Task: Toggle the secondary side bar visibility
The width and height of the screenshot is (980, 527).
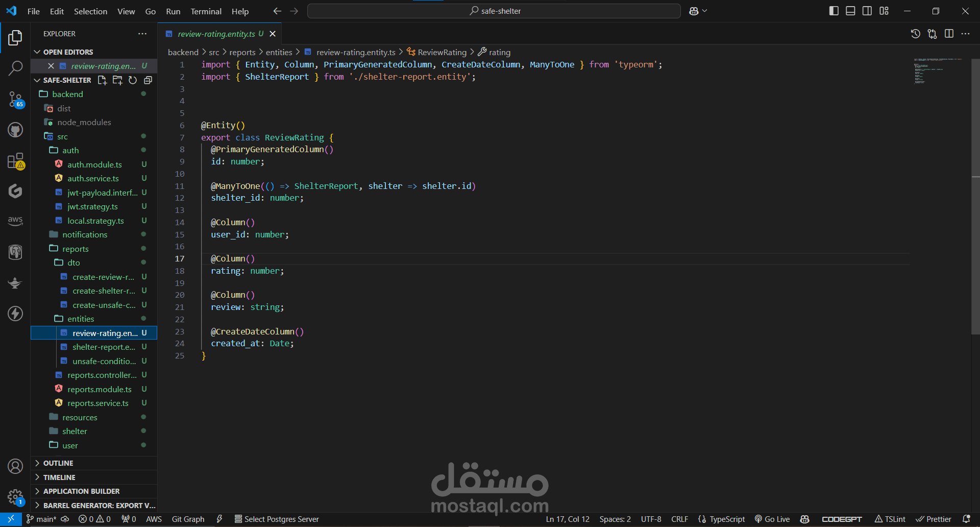Action: click(x=867, y=11)
